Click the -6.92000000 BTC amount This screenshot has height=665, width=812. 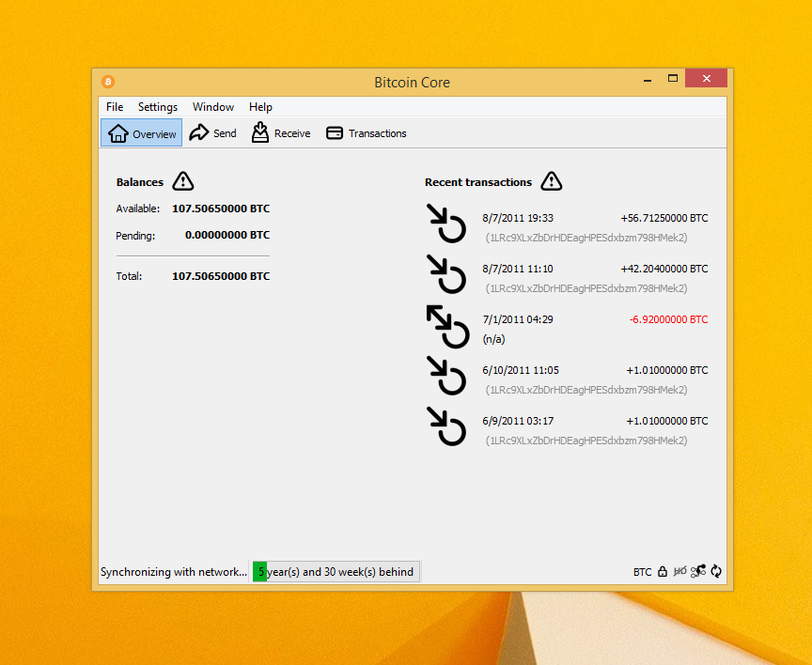click(668, 319)
